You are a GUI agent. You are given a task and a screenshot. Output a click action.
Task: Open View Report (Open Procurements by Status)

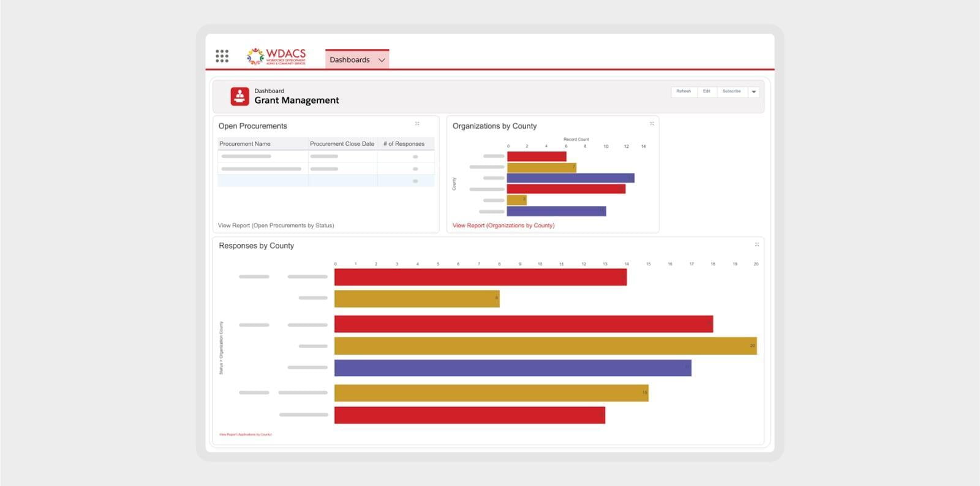pos(276,226)
